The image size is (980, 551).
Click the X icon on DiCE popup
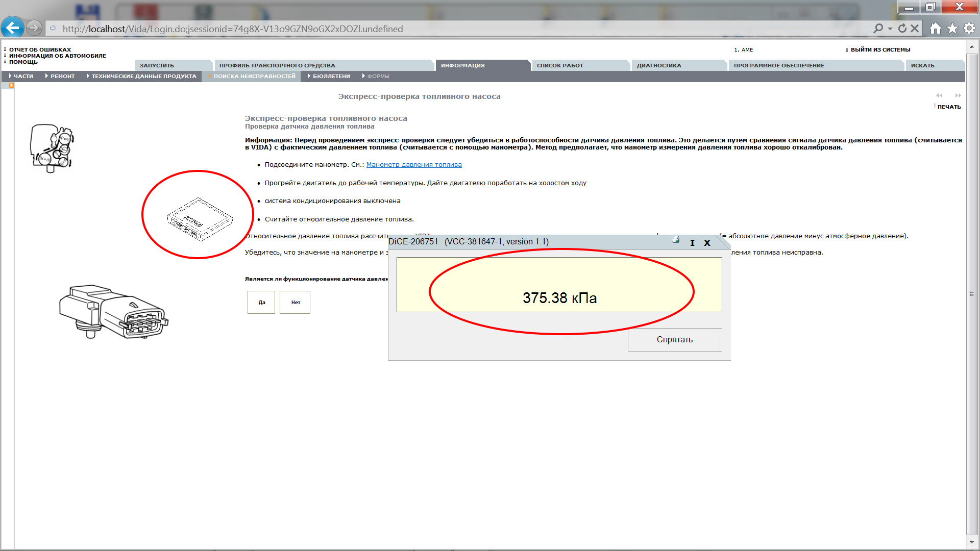pyautogui.click(x=707, y=243)
